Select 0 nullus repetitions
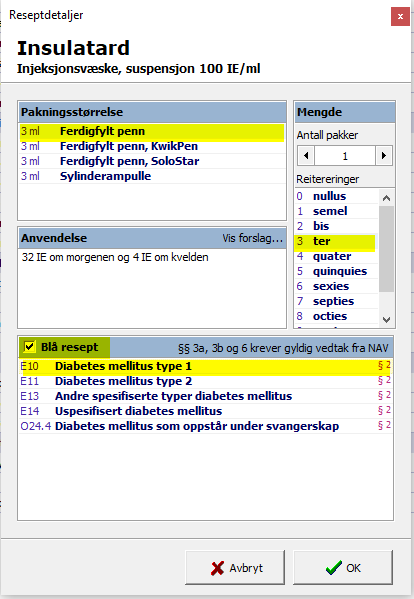The height and width of the screenshot is (599, 414). pyautogui.click(x=336, y=196)
